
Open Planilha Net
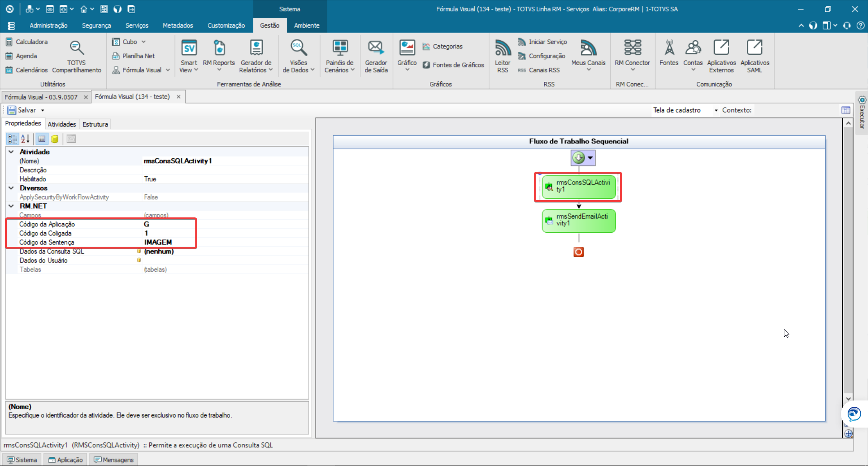point(133,56)
